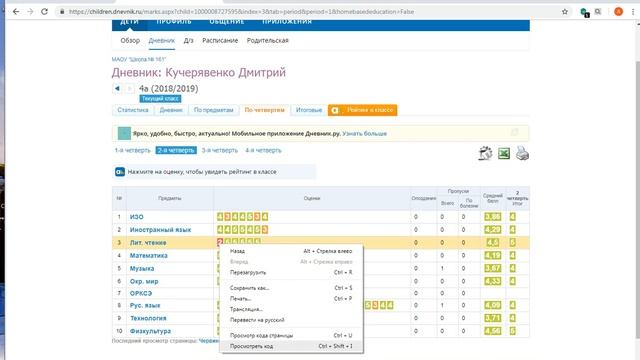Screen dimensions: 640x360
Task: Switch to the Д/з tab
Action: [x=189, y=40]
